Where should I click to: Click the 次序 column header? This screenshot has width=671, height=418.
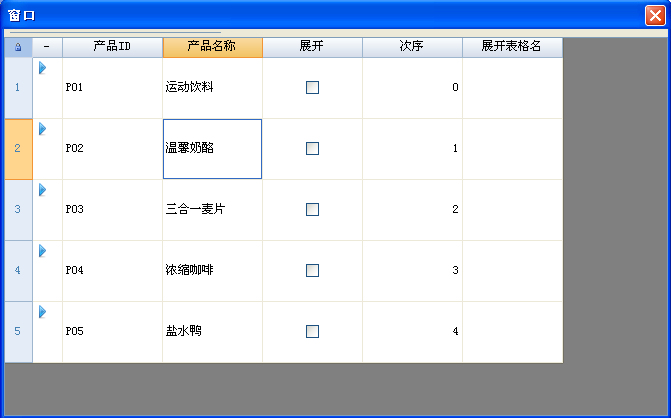[x=413, y=47]
